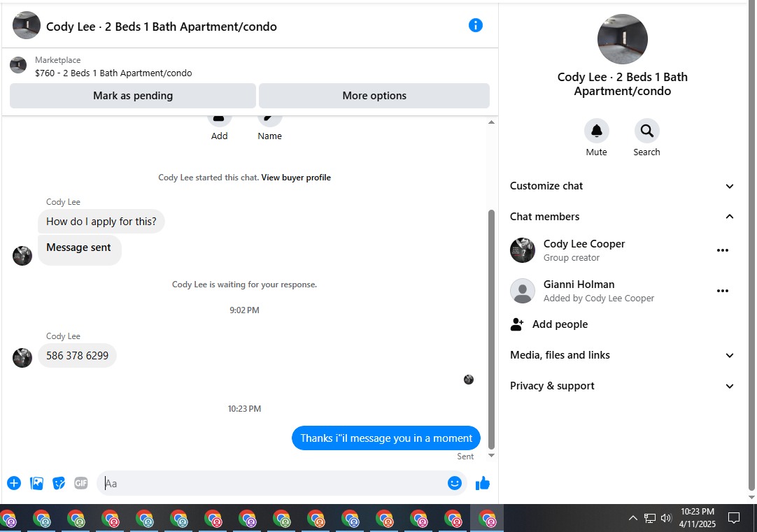Expand the Customize chat section
Image resolution: width=757 pixels, height=532 pixels.
(622, 186)
